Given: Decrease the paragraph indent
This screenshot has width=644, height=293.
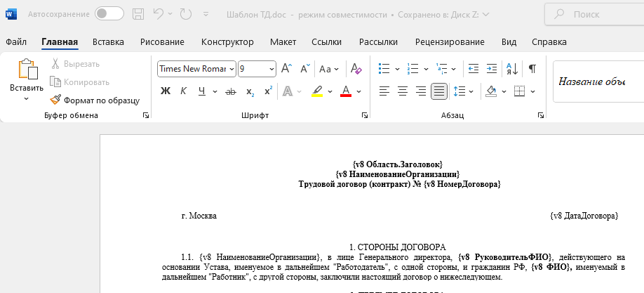Looking at the screenshot, I should (474, 69).
